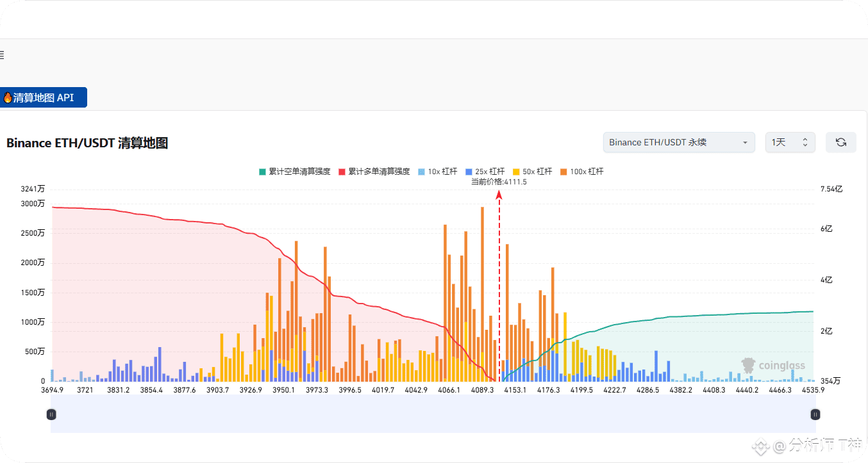868x463 pixels.
Task: Open the Binance ETH/USDT 永续 dropdown
Action: (x=679, y=142)
